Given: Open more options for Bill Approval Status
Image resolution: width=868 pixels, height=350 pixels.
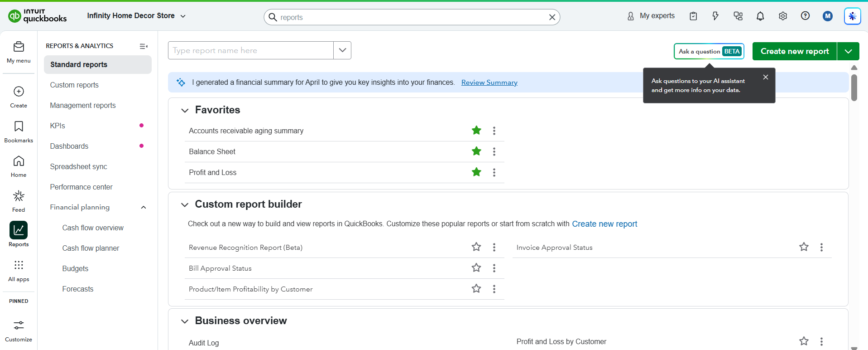Looking at the screenshot, I should pos(494,268).
